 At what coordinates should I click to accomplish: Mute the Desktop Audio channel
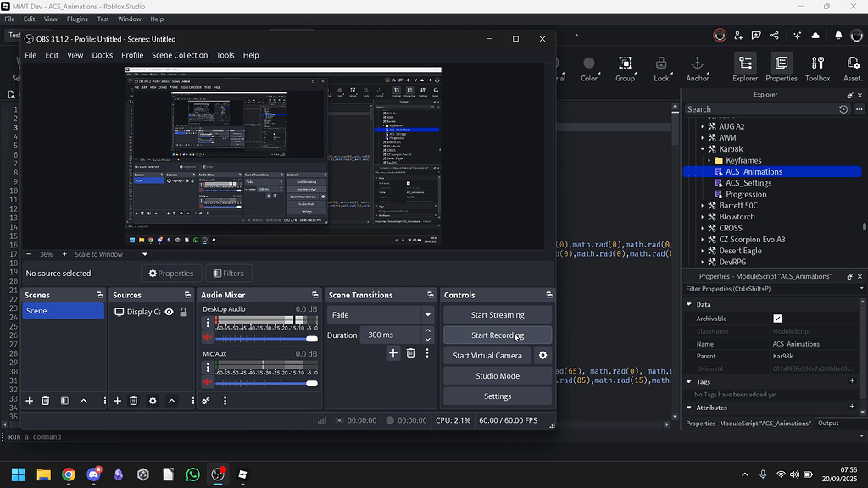click(x=207, y=338)
